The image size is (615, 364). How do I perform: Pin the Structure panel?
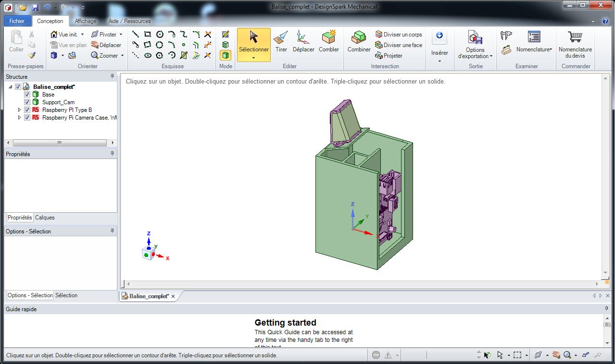pyautogui.click(x=112, y=76)
